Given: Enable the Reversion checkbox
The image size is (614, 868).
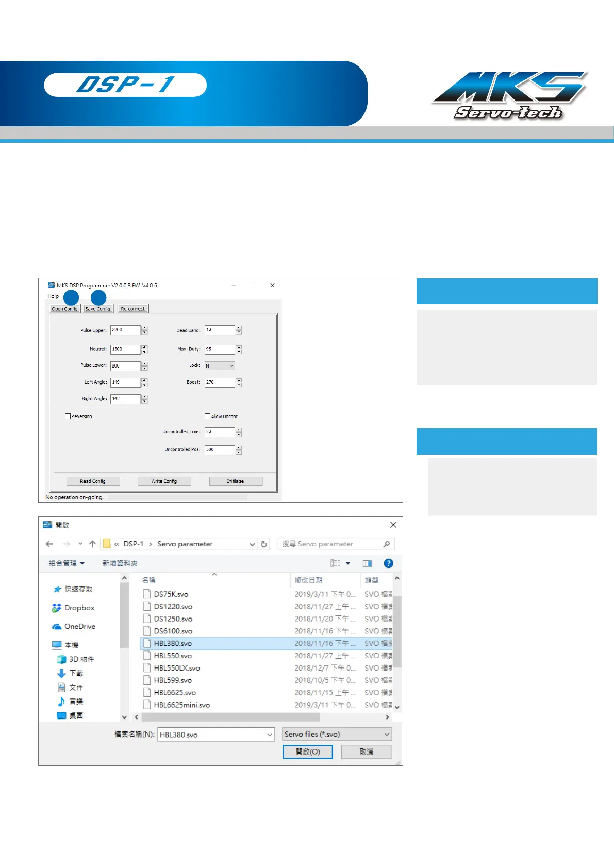Looking at the screenshot, I should [x=68, y=416].
